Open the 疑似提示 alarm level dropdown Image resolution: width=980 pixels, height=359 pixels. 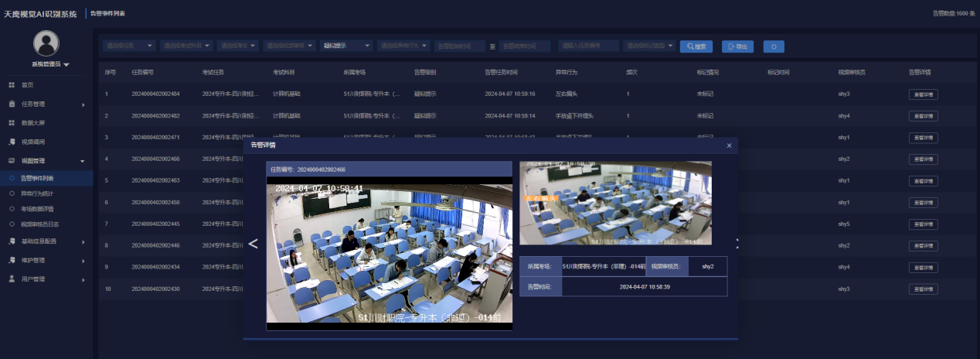[347, 46]
